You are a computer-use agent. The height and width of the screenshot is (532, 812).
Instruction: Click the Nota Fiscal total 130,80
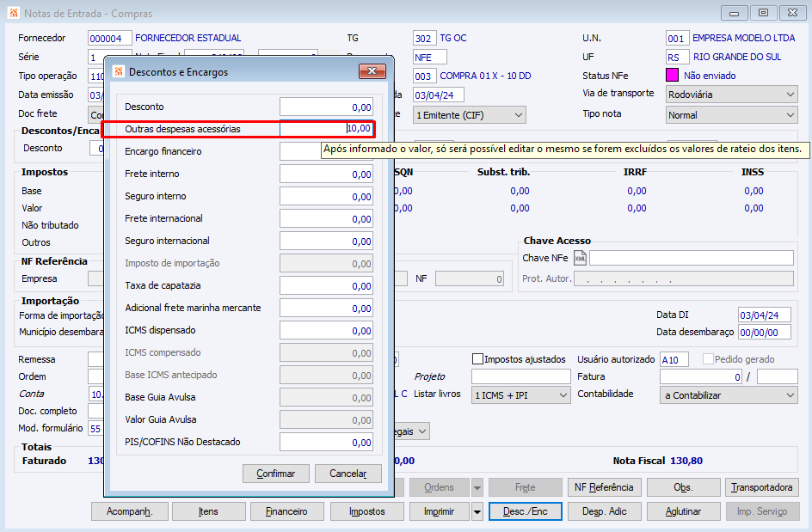(x=686, y=461)
